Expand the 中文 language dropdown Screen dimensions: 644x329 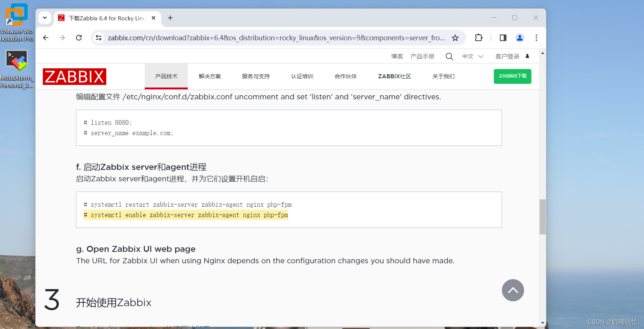[473, 56]
